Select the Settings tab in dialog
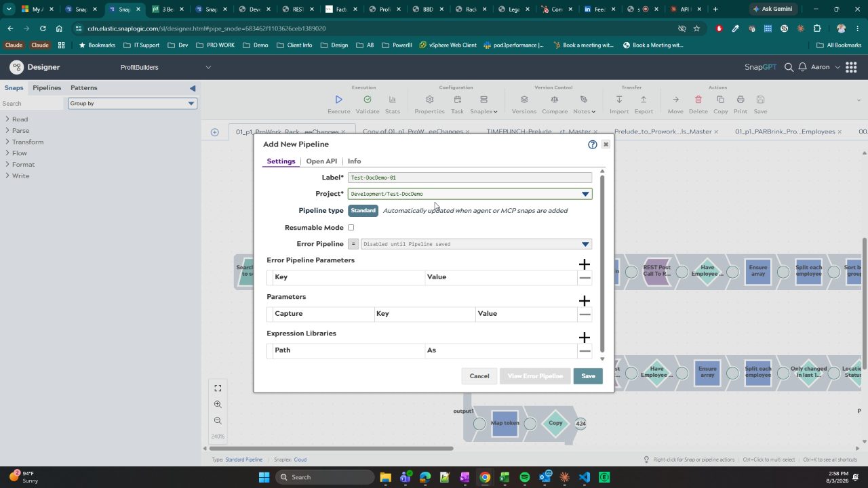868x488 pixels. [281, 161]
